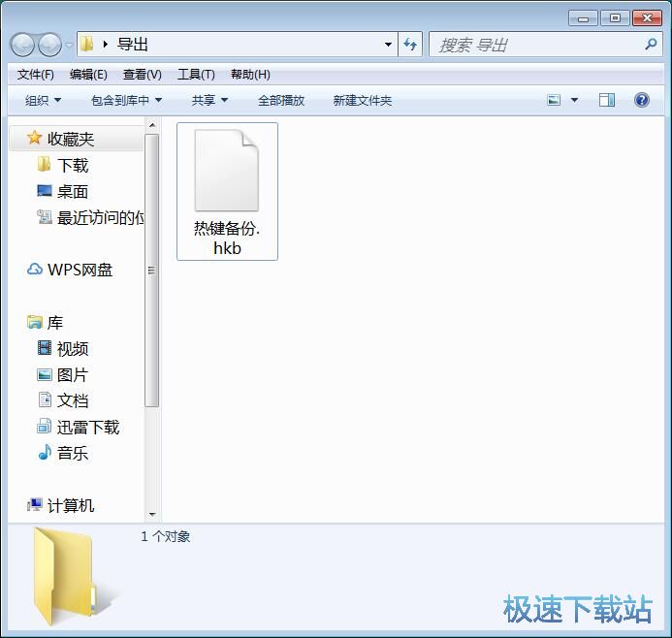Click the 1 个对象 status text
The height and width of the screenshot is (638, 672).
click(x=166, y=536)
